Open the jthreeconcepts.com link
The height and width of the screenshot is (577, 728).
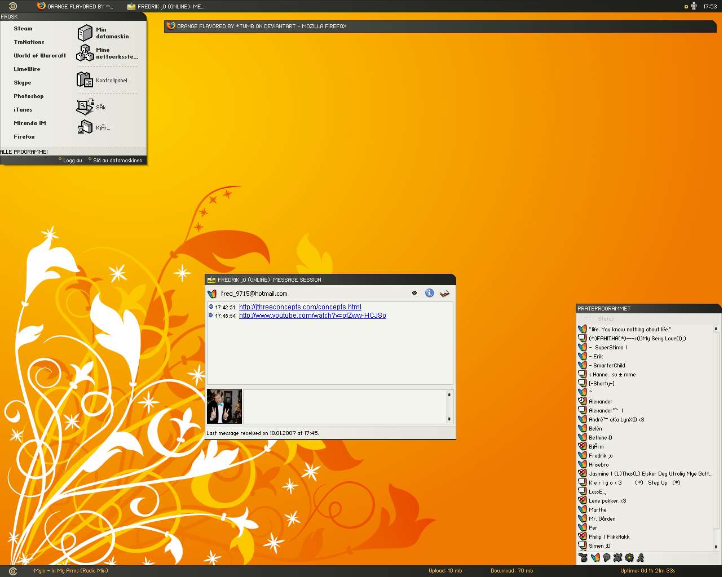[300, 307]
